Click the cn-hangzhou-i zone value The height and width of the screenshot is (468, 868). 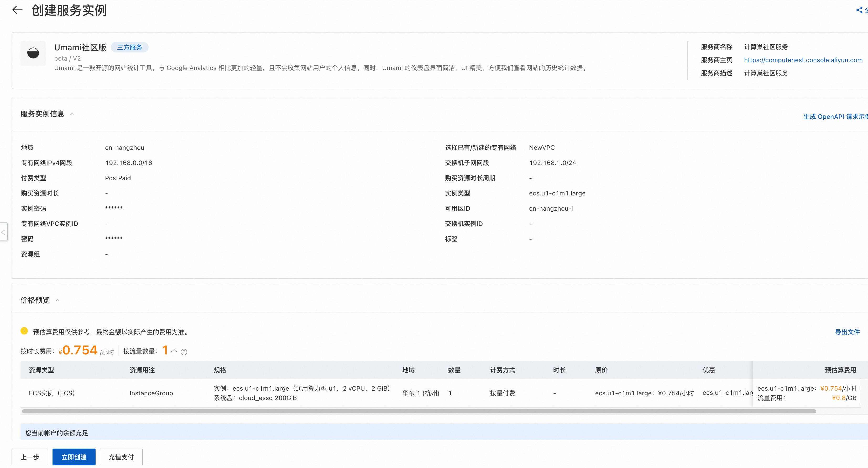(x=551, y=208)
